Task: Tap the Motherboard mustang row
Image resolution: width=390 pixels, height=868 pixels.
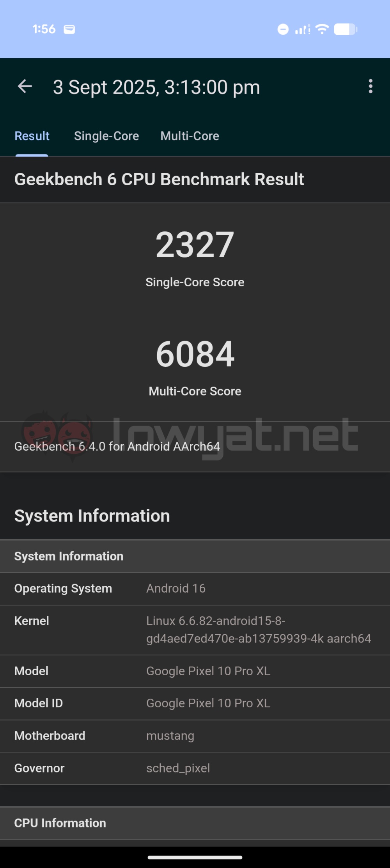Action: [195, 736]
